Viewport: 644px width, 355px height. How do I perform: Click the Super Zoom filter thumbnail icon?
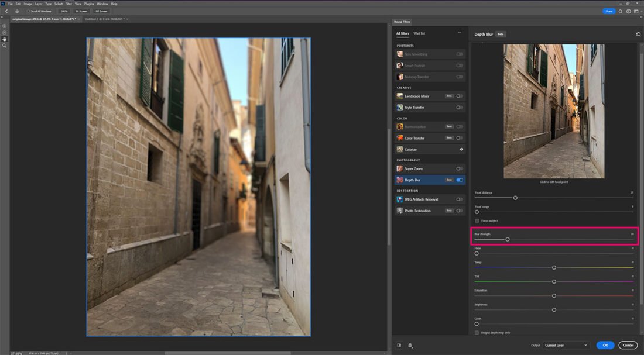(400, 168)
